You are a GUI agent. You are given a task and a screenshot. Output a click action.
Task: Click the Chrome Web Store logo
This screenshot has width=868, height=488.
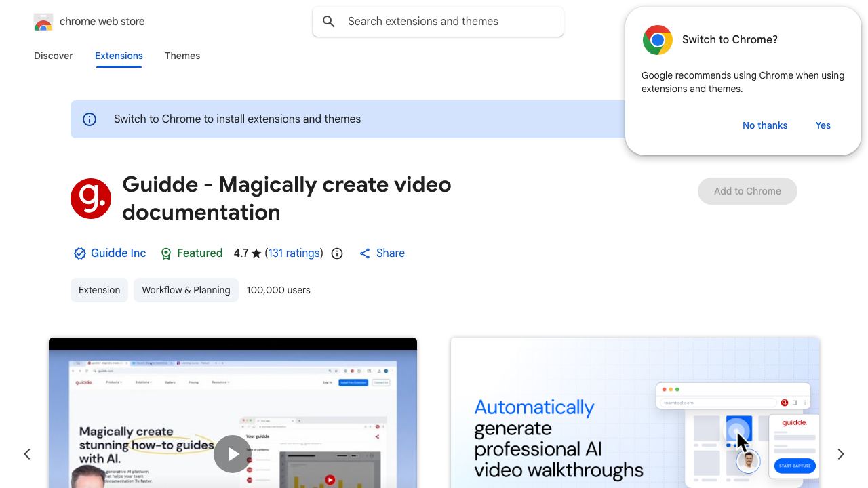pyautogui.click(x=43, y=22)
